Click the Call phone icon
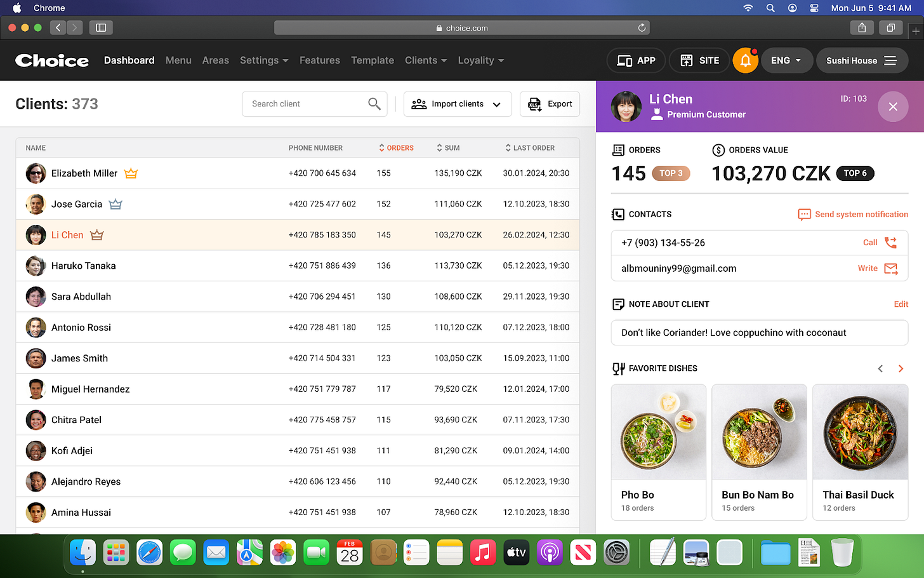This screenshot has height=578, width=924. 891,243
